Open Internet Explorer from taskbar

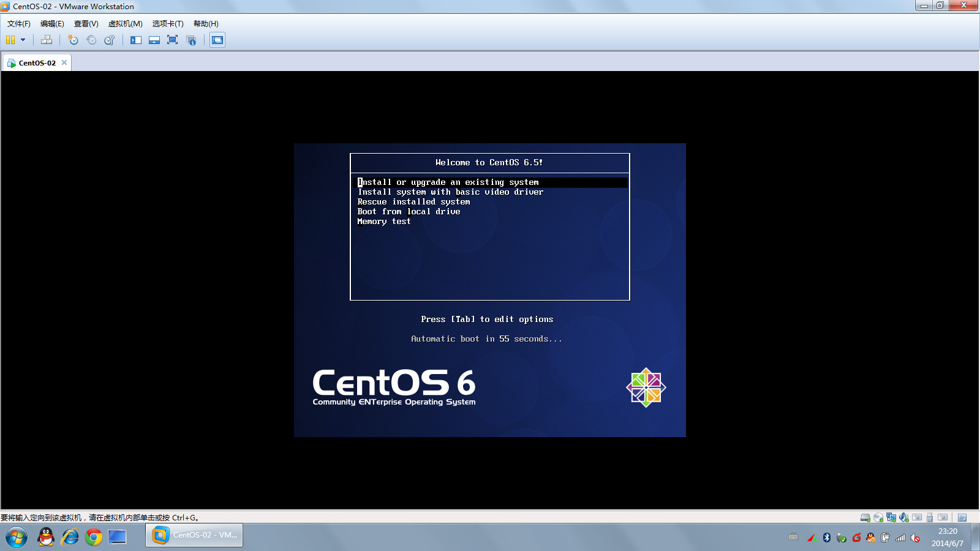coord(70,537)
